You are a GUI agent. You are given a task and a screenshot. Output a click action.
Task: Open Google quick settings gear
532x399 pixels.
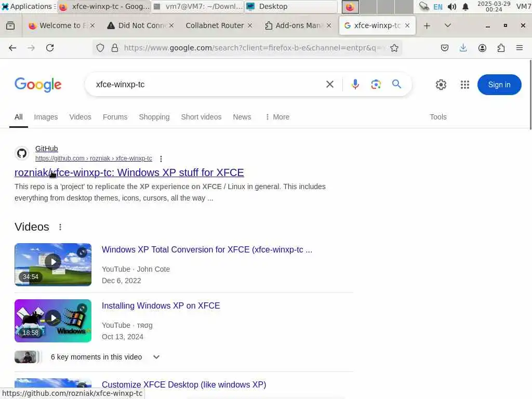pos(441,85)
